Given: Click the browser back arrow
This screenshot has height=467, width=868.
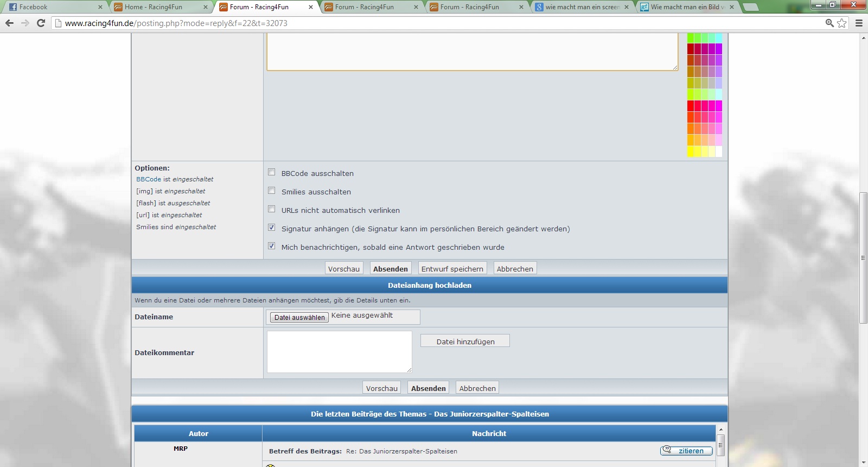Looking at the screenshot, I should tap(9, 23).
